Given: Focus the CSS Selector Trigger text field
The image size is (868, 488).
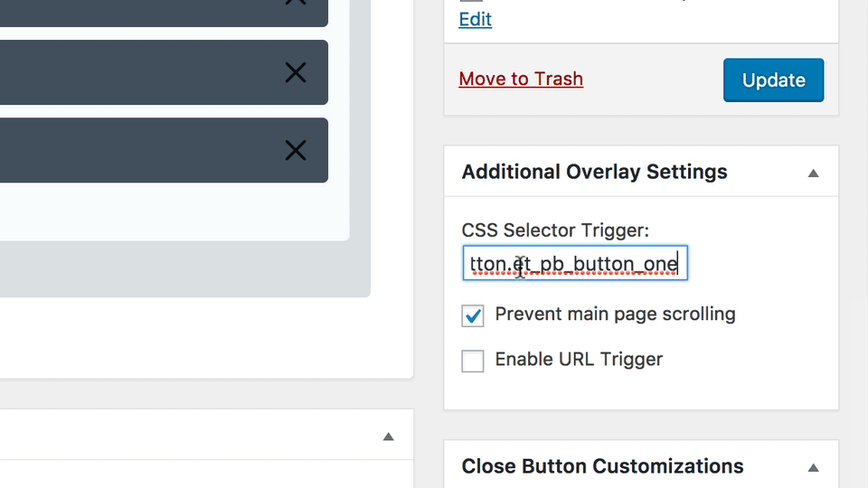Looking at the screenshot, I should tap(575, 264).
